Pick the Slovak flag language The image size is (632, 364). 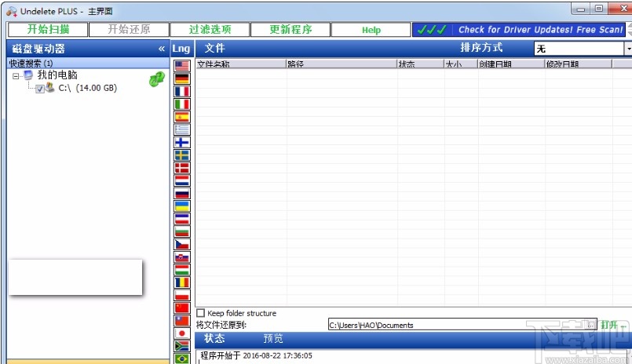click(182, 257)
